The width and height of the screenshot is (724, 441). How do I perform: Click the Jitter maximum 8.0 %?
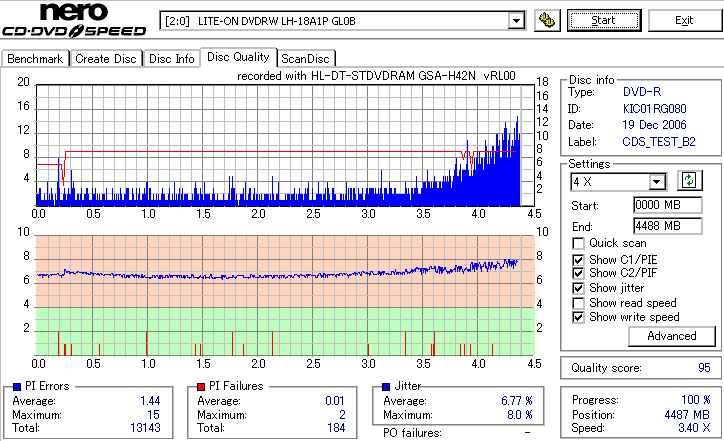point(520,415)
